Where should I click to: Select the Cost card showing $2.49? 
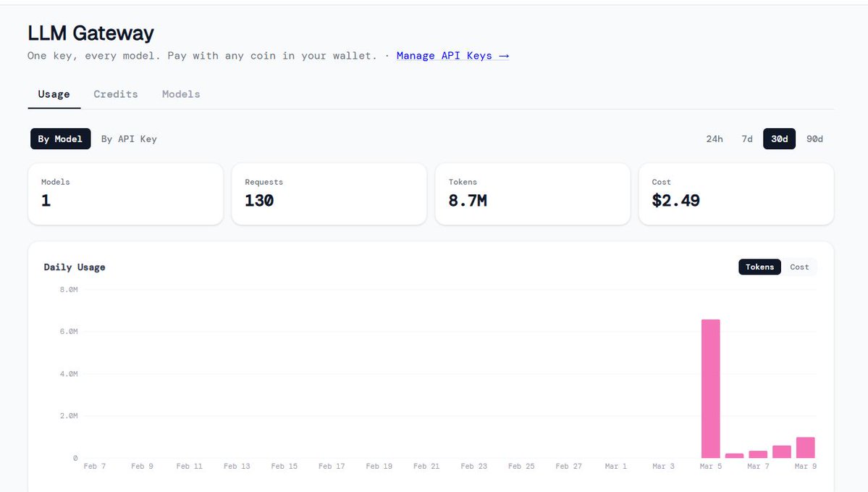[736, 193]
